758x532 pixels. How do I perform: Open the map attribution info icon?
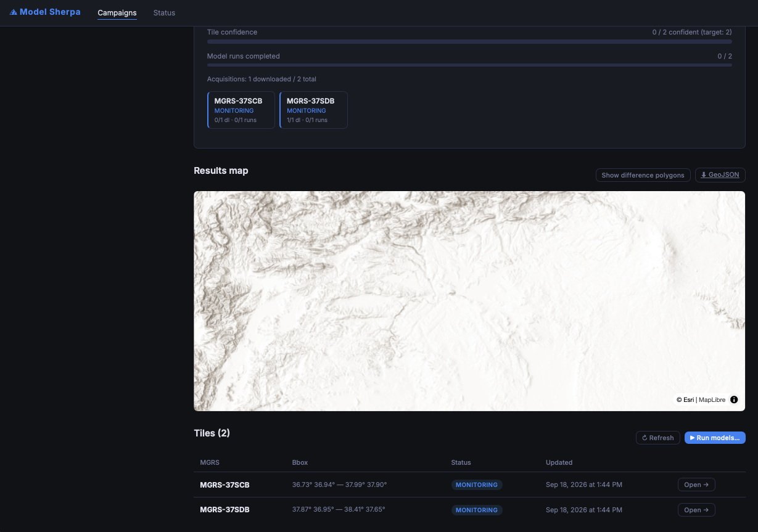point(734,399)
